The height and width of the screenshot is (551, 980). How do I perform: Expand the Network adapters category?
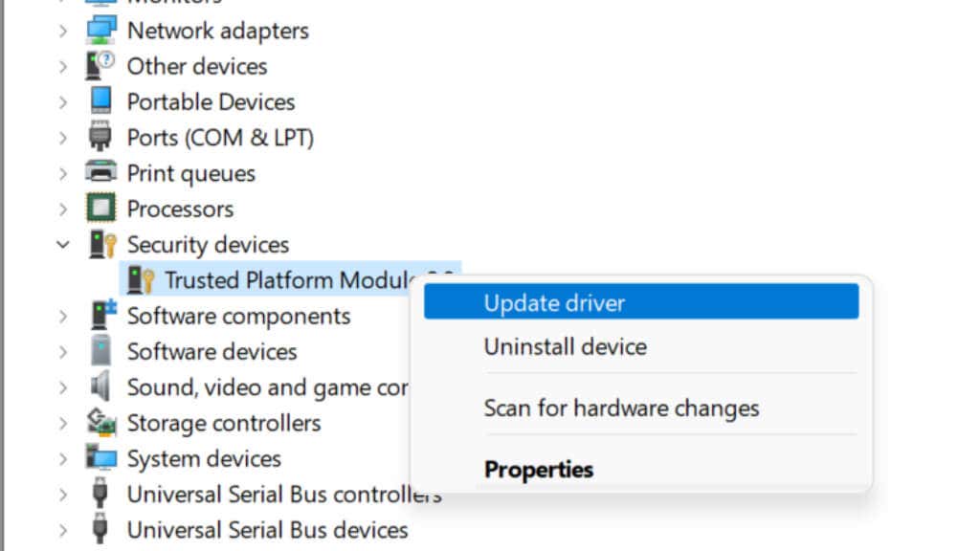tap(63, 31)
